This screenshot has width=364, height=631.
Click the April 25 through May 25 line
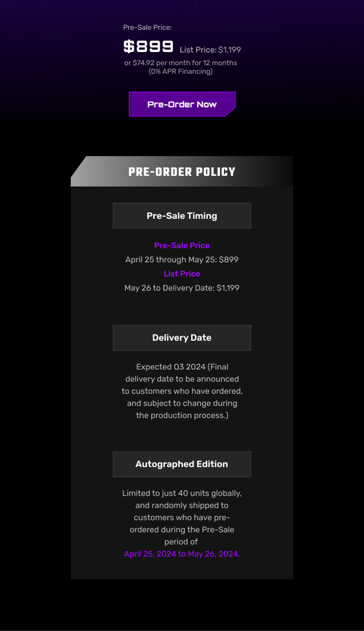(x=182, y=260)
